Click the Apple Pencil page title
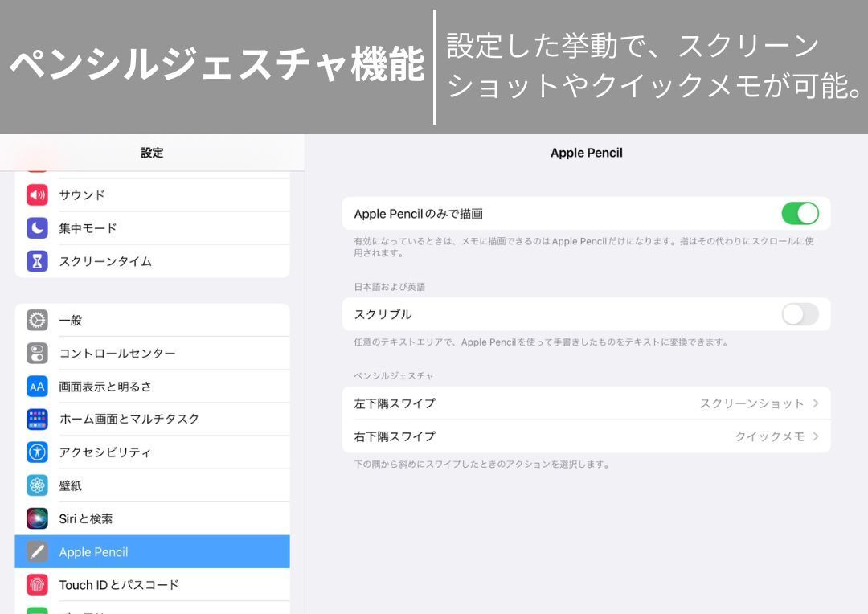 [x=586, y=153]
